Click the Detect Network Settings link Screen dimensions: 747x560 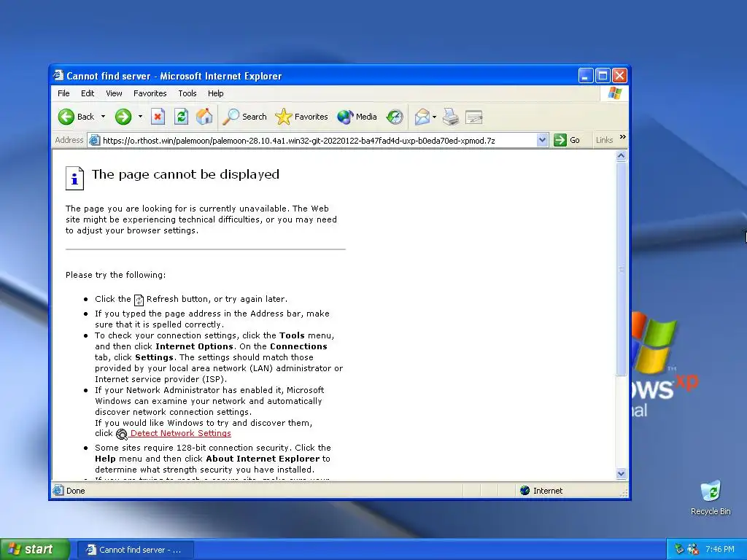(x=181, y=433)
